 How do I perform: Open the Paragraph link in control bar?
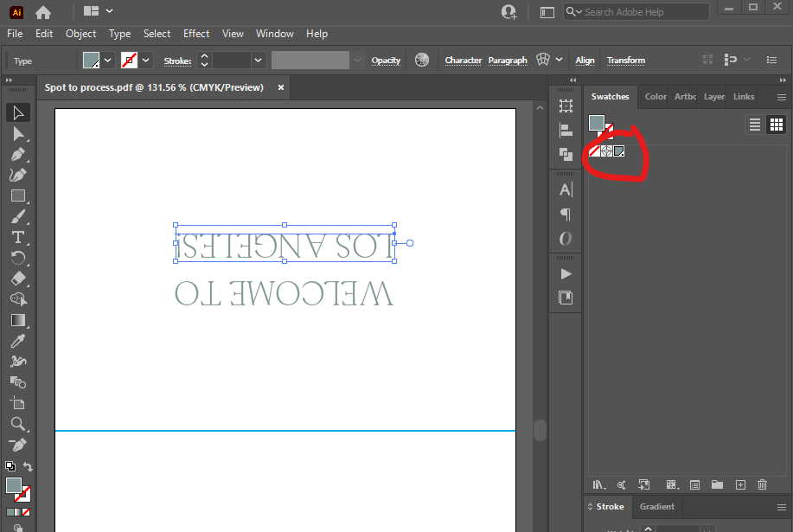pyautogui.click(x=508, y=61)
